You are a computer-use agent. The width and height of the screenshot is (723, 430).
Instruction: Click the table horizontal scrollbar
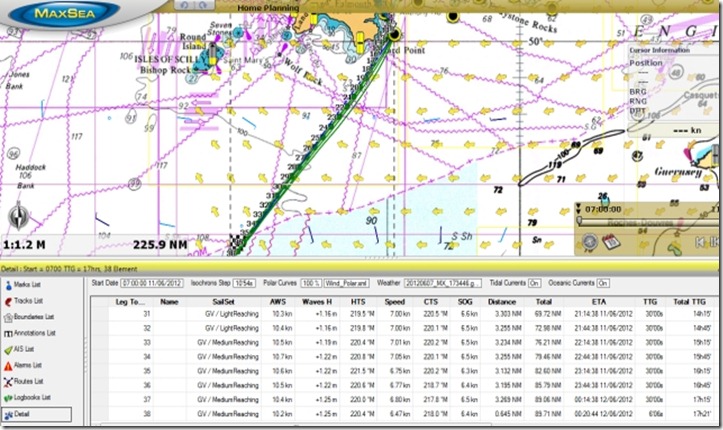point(295,424)
